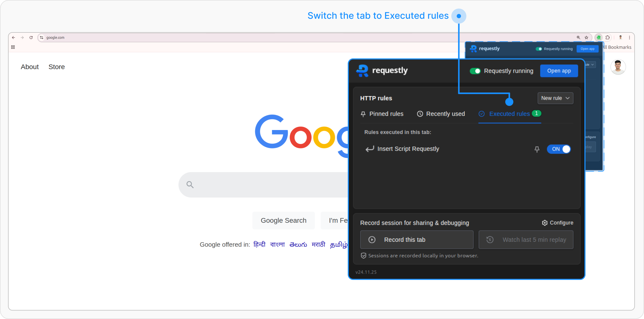Click the Google account profile avatar
This screenshot has width=644, height=319.
(x=618, y=67)
